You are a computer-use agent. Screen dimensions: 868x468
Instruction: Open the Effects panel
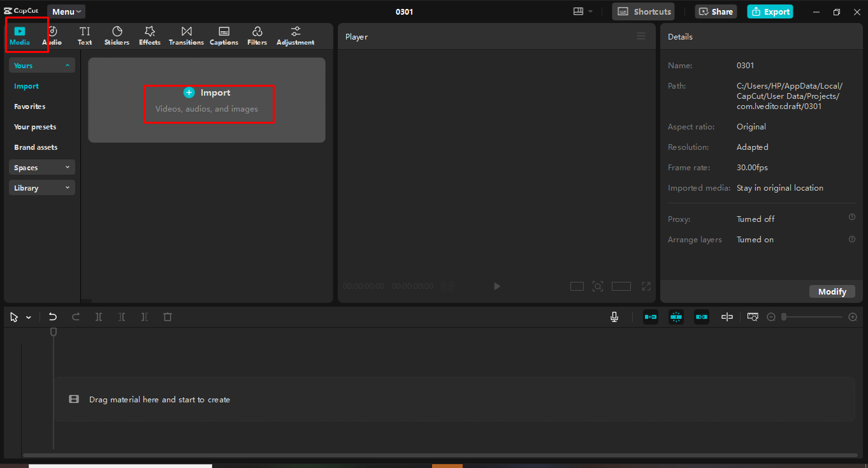149,36
